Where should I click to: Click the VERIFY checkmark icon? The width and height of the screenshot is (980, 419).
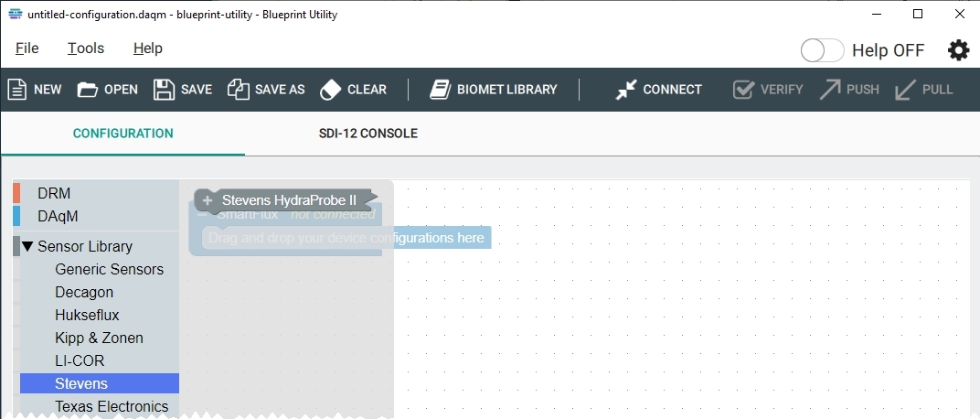tap(744, 90)
